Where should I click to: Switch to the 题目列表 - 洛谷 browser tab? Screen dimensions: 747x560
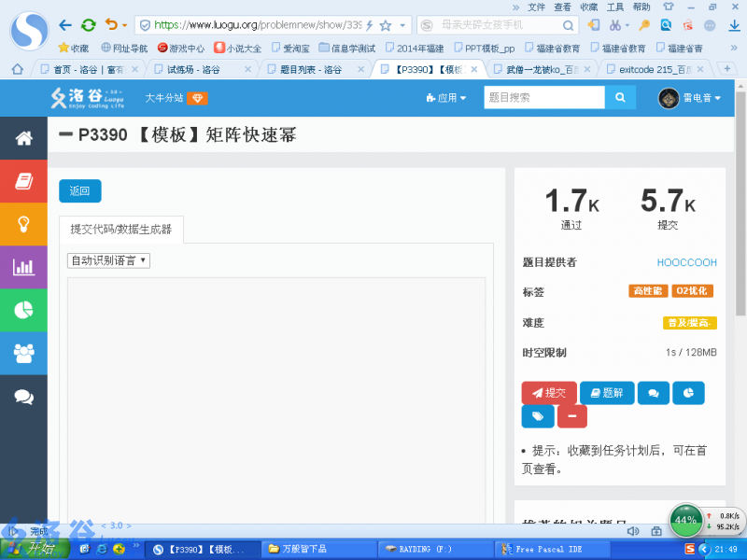pyautogui.click(x=311, y=69)
